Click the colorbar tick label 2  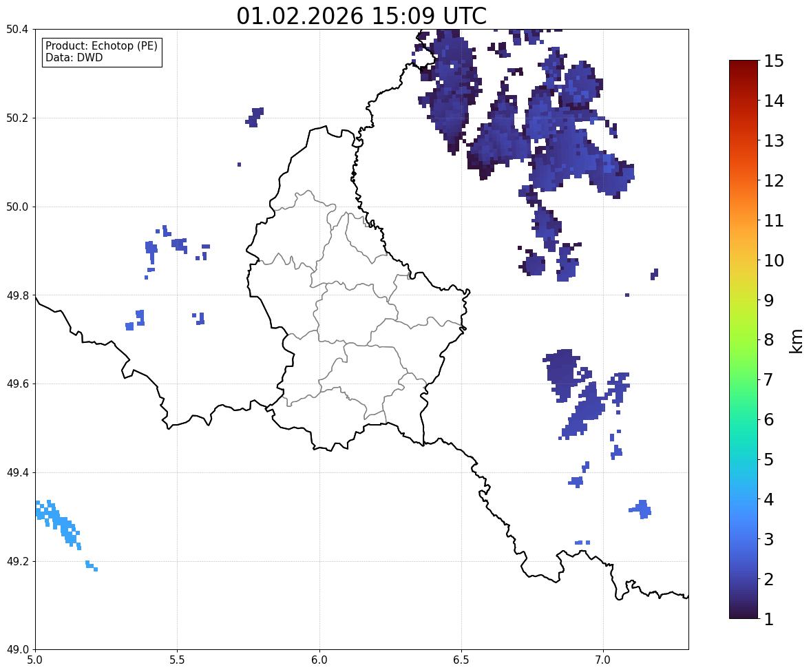pos(769,579)
